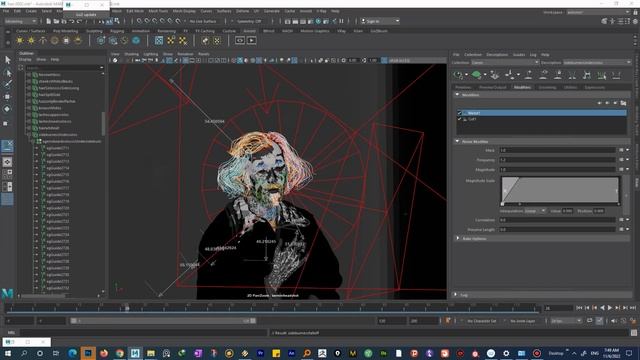Click the Frequency value field
This screenshot has height=360, width=640.
557,160
